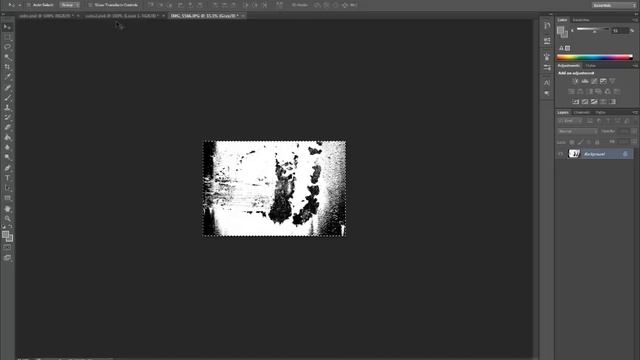Select the Clone Stamp tool
Image resolution: width=640 pixels, height=360 pixels.
7,107
